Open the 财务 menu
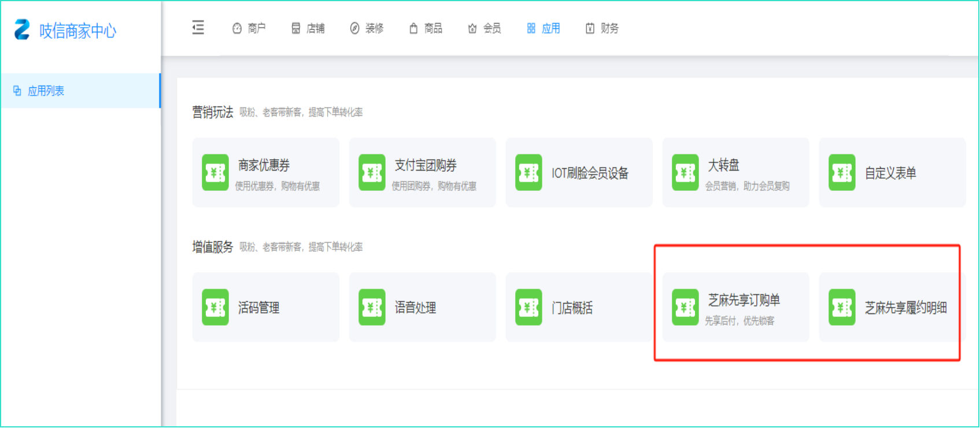980x428 pixels. click(x=602, y=28)
